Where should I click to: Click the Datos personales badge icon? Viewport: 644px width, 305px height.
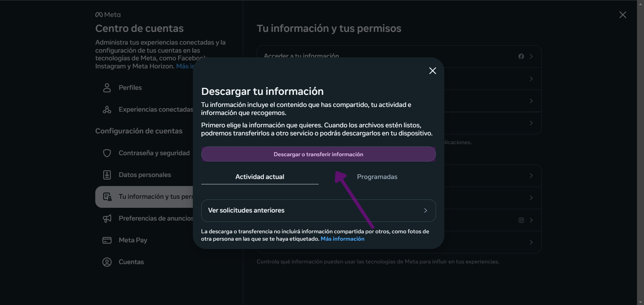[x=107, y=175]
